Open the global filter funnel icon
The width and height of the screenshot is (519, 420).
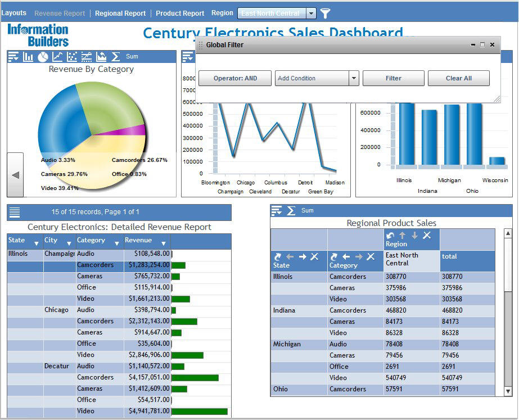pos(325,13)
